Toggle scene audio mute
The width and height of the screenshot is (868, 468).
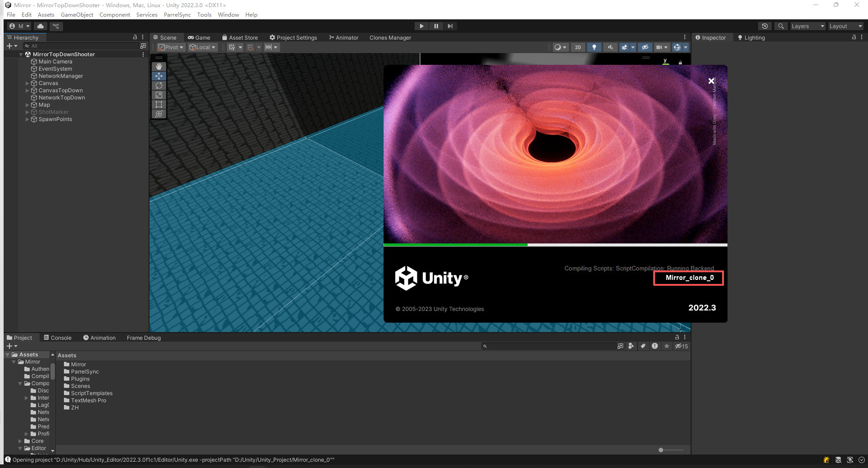coord(610,47)
